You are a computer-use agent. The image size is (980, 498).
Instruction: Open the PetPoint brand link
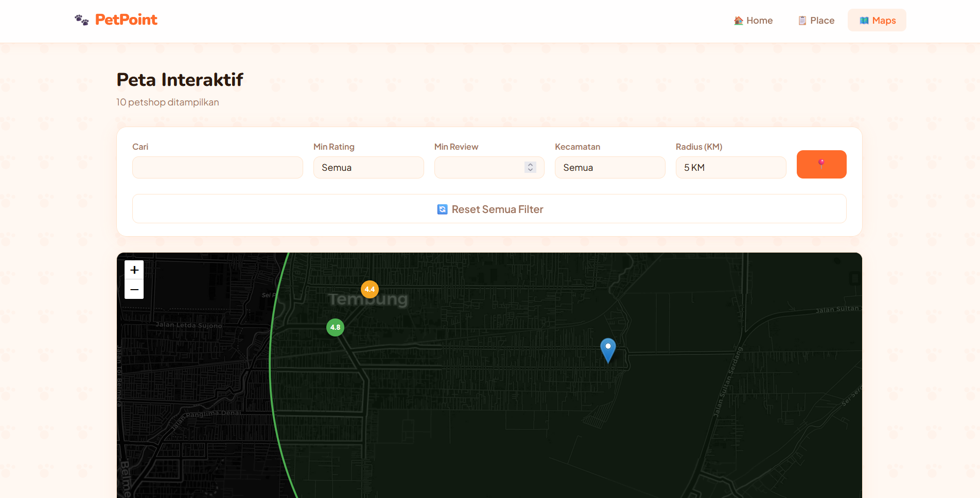coord(116,20)
